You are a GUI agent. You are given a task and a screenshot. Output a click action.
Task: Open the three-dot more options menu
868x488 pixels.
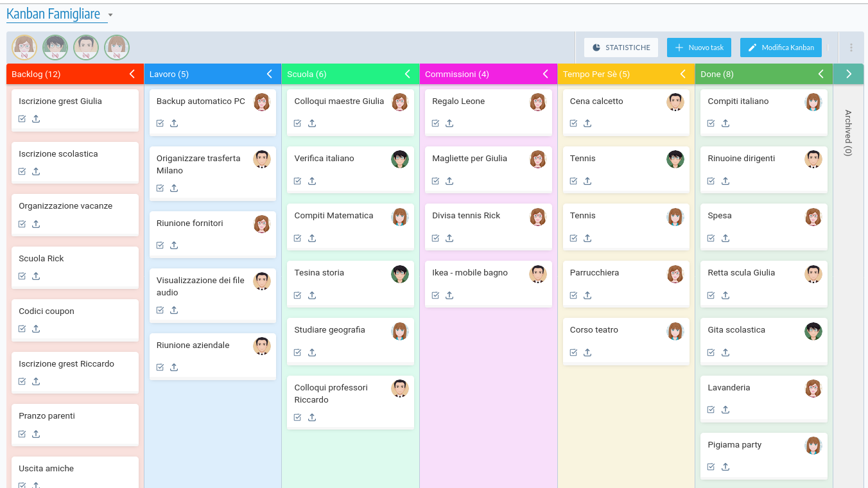click(851, 48)
